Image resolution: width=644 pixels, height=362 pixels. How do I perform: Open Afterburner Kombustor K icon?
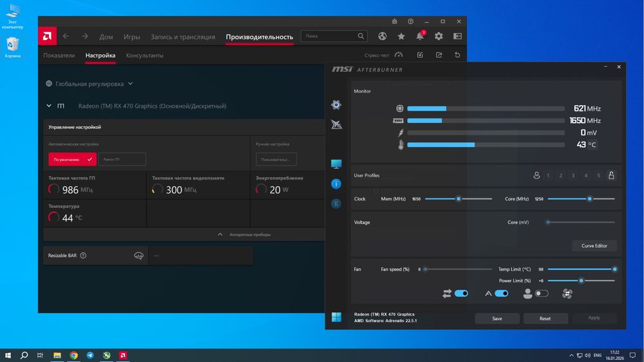336,204
